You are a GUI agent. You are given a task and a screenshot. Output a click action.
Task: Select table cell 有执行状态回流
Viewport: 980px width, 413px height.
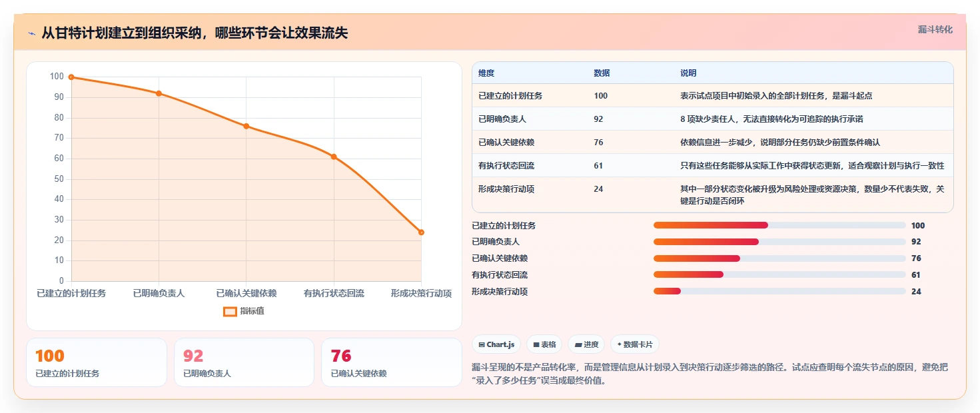coord(506,166)
